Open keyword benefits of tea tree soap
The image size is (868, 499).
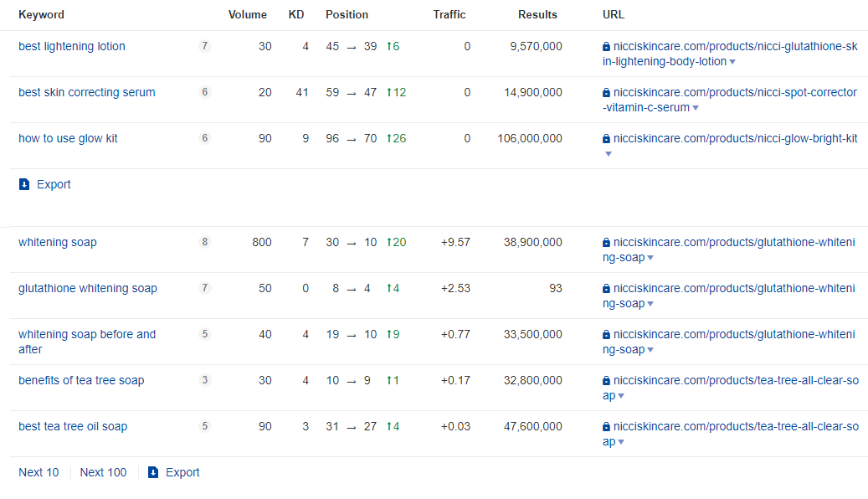pyautogui.click(x=81, y=380)
